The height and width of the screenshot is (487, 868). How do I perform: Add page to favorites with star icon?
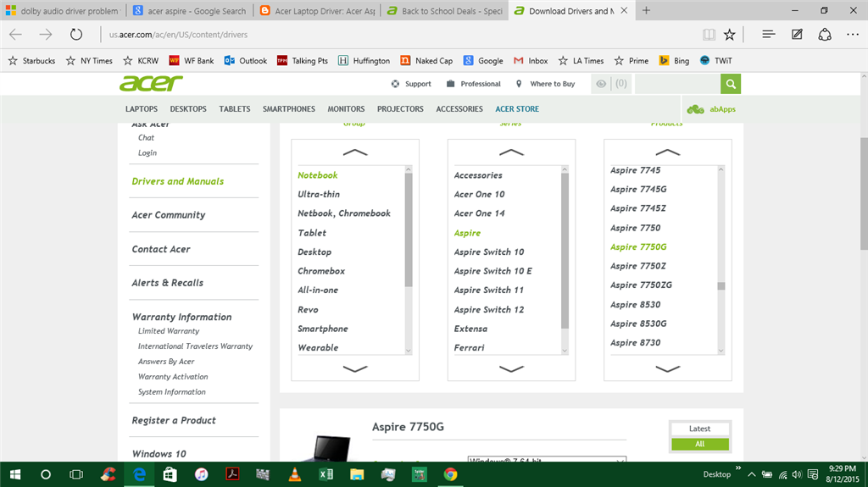pyautogui.click(x=730, y=35)
